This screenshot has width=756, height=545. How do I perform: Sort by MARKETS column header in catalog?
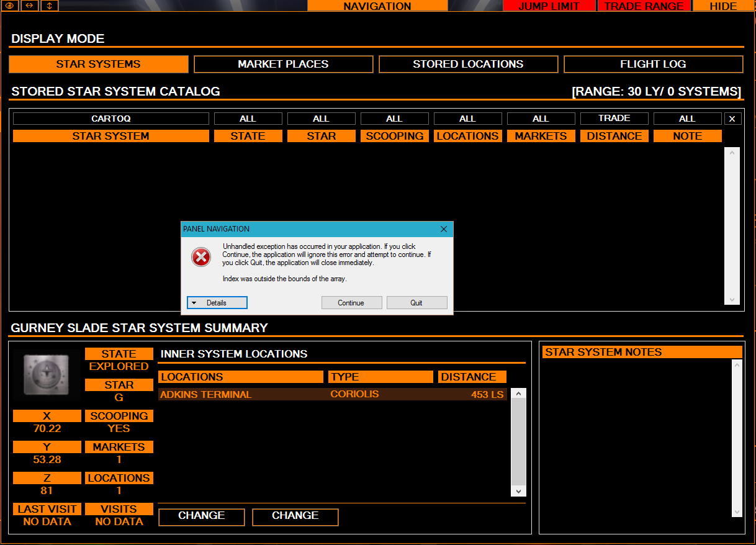tap(541, 136)
